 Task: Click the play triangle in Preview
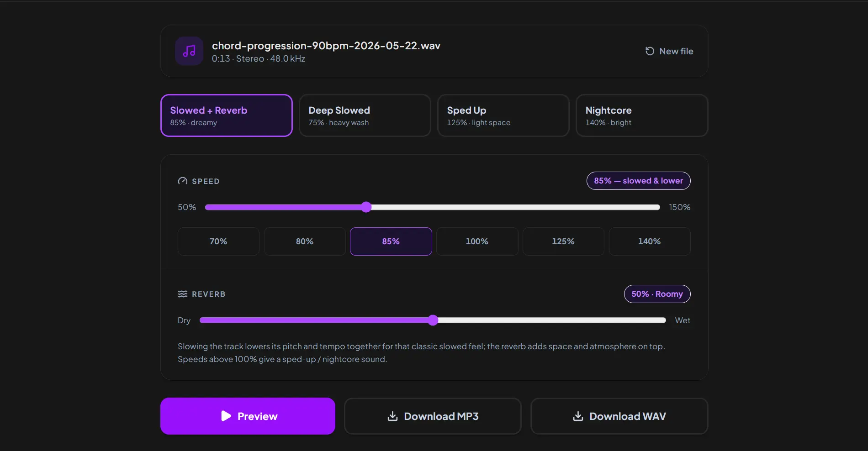point(226,416)
